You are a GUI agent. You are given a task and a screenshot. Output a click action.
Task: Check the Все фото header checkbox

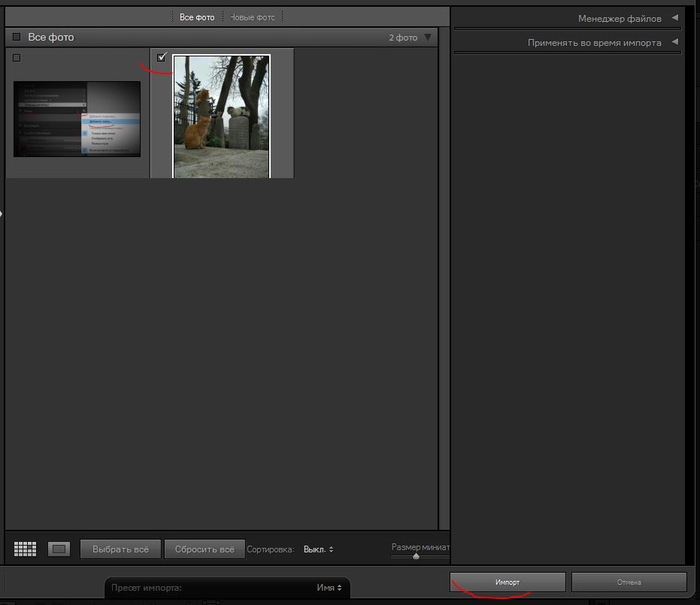coord(17,37)
